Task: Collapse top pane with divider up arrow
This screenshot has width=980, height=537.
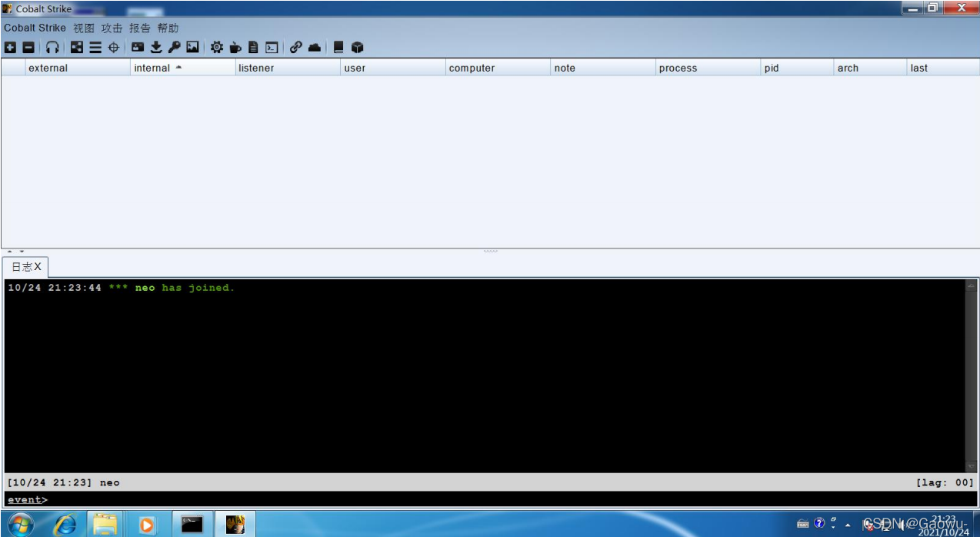Action: tap(10, 252)
